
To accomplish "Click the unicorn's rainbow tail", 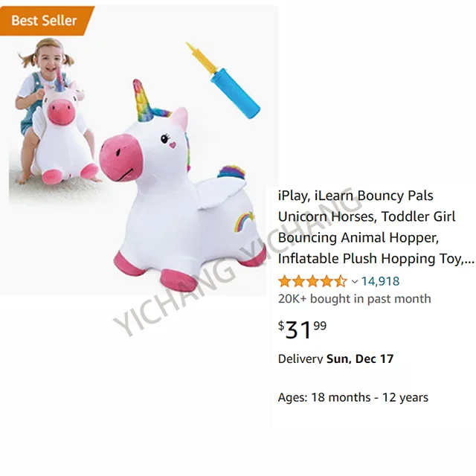I will (x=231, y=172).
